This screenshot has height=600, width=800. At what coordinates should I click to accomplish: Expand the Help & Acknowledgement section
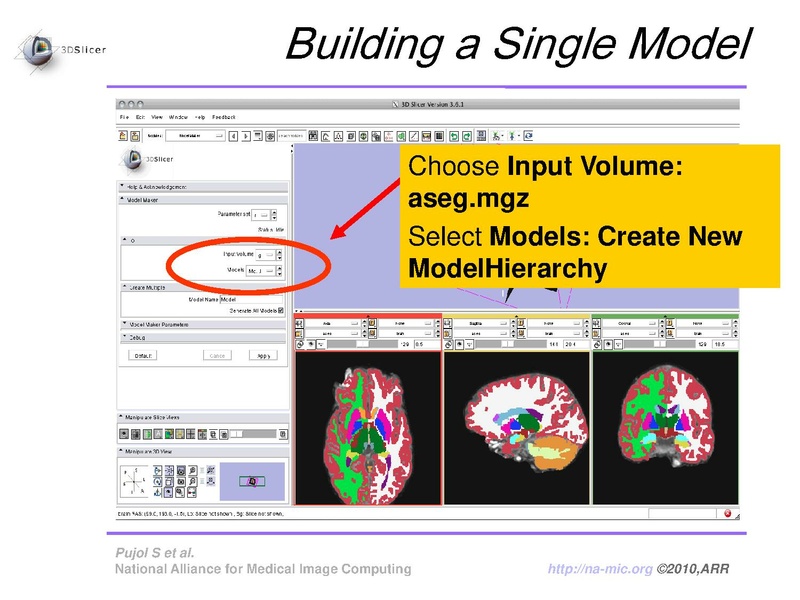pyautogui.click(x=204, y=187)
